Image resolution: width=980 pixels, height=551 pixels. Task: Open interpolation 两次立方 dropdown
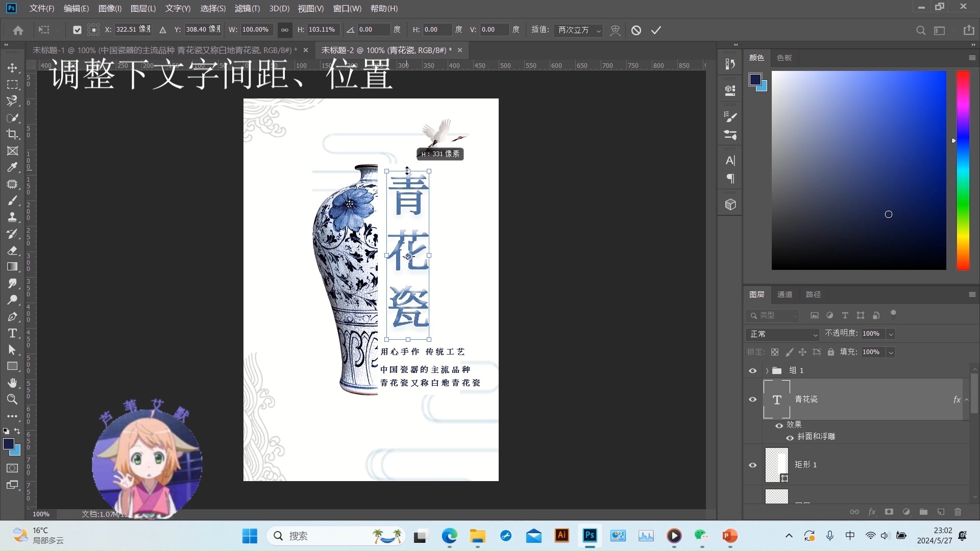tap(578, 30)
